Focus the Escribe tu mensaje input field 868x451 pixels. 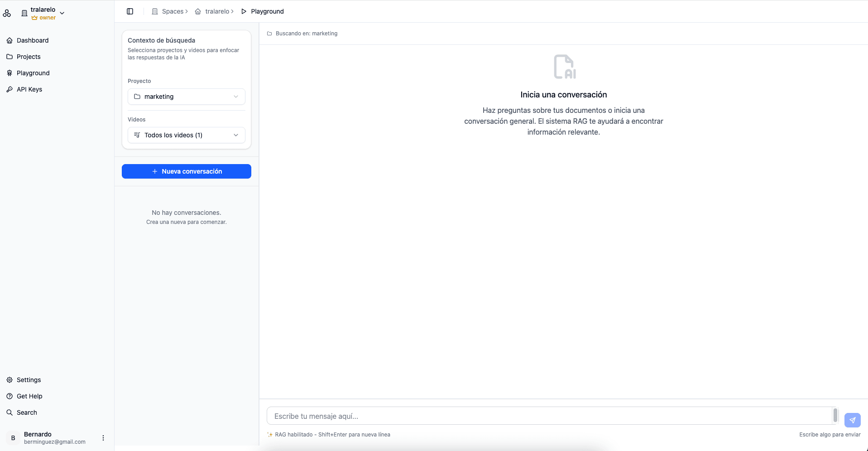click(x=548, y=416)
